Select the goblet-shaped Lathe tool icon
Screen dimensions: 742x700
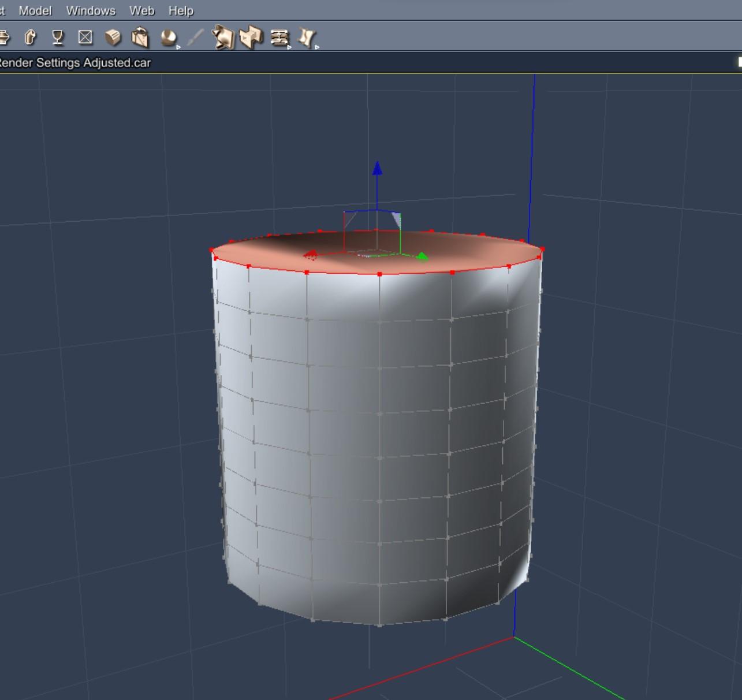click(57, 38)
